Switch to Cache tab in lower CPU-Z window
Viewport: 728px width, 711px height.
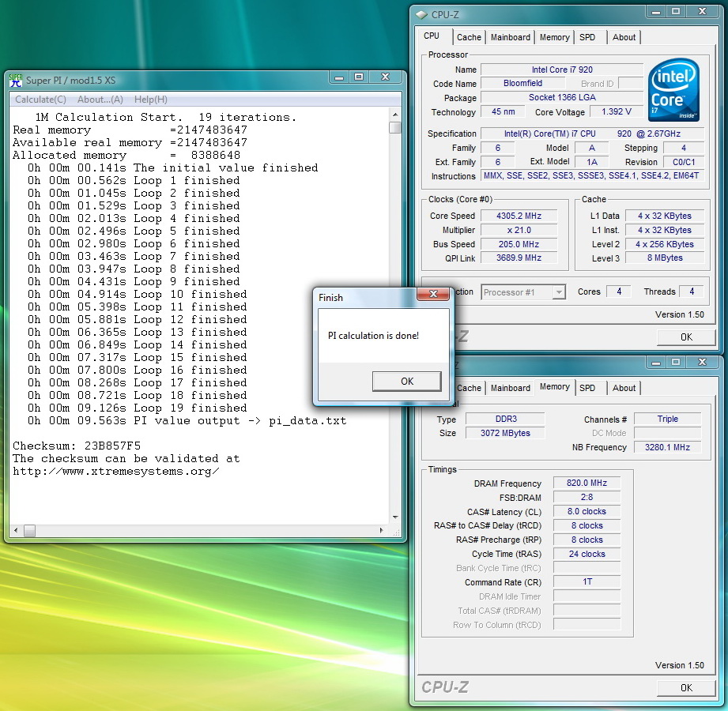pyautogui.click(x=469, y=388)
